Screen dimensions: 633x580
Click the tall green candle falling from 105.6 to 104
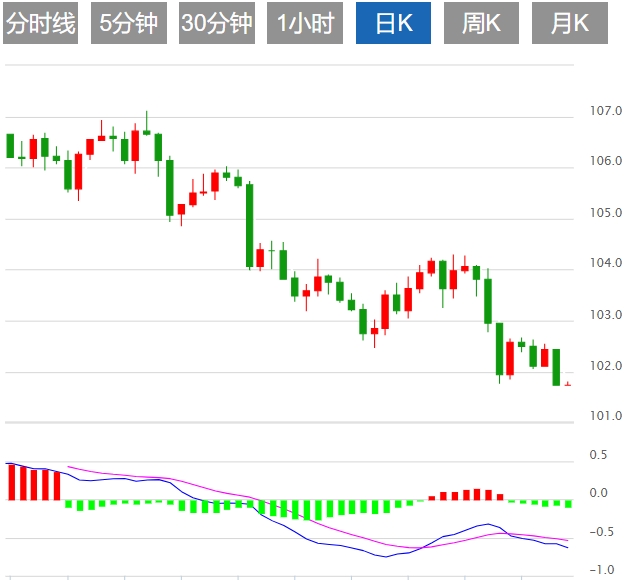(x=250, y=225)
